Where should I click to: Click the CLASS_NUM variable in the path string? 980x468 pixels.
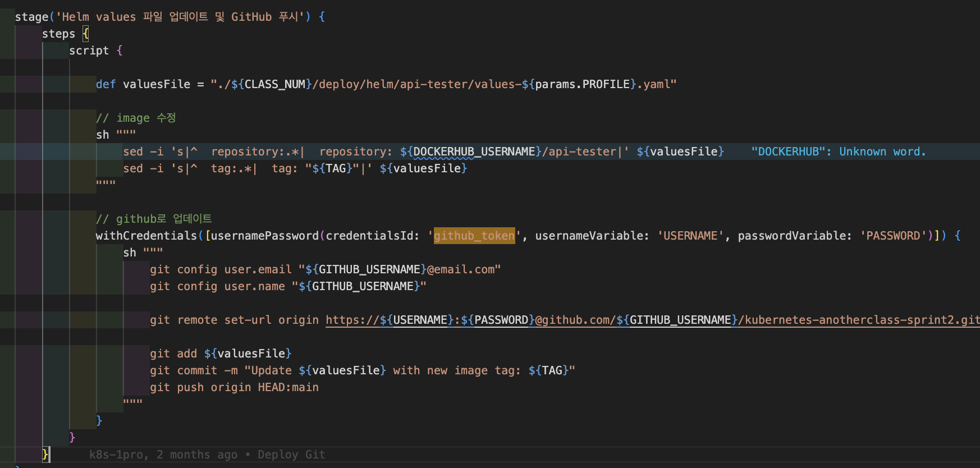274,85
